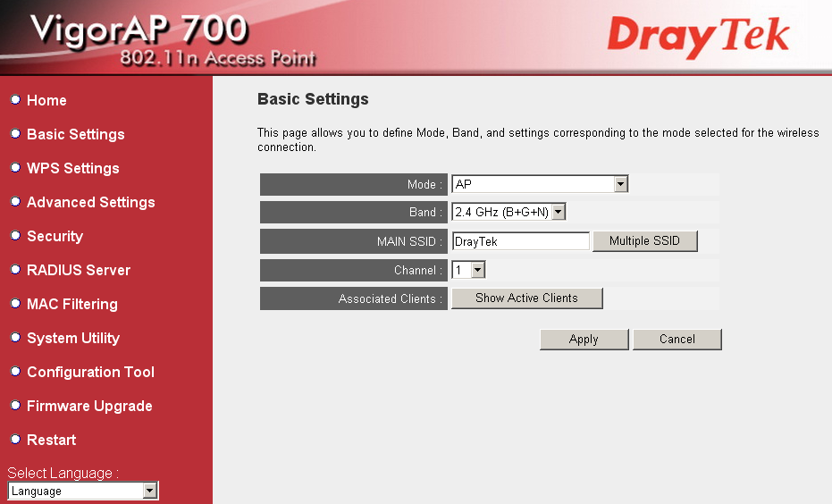This screenshot has height=504, width=832.
Task: Click Show Active Clients button
Action: tap(527, 298)
